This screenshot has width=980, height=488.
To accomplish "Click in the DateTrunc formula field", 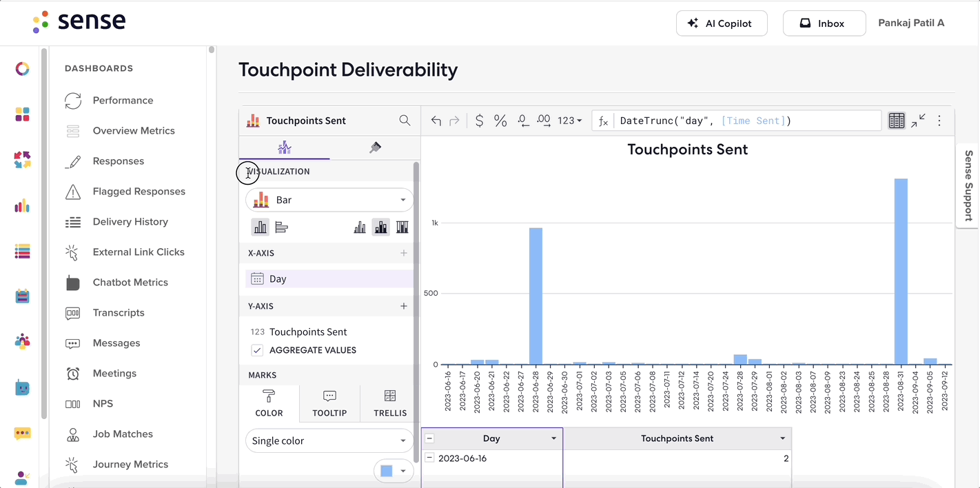I will coord(748,121).
